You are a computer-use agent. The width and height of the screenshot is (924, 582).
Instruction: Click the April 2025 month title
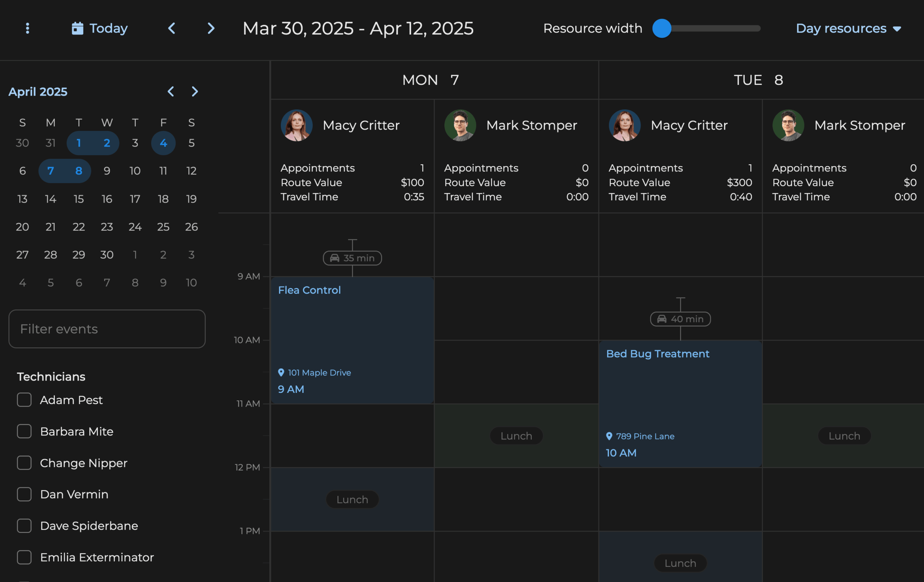tap(38, 91)
